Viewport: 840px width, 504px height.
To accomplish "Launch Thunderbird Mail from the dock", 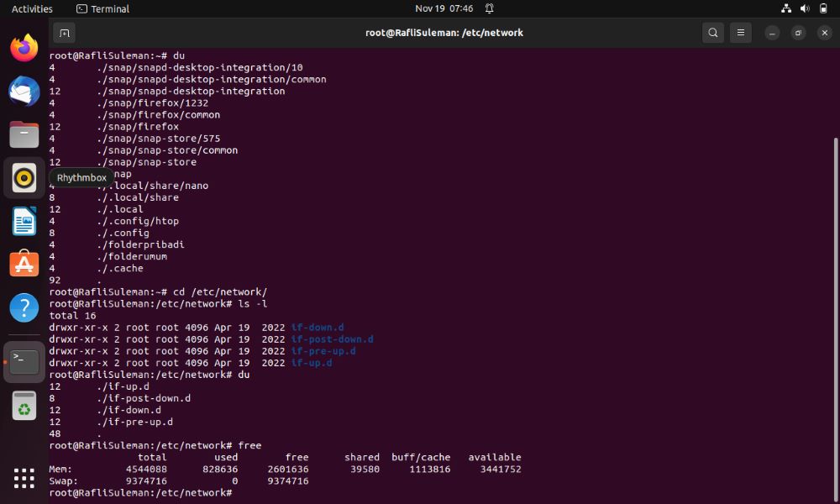I will (24, 91).
